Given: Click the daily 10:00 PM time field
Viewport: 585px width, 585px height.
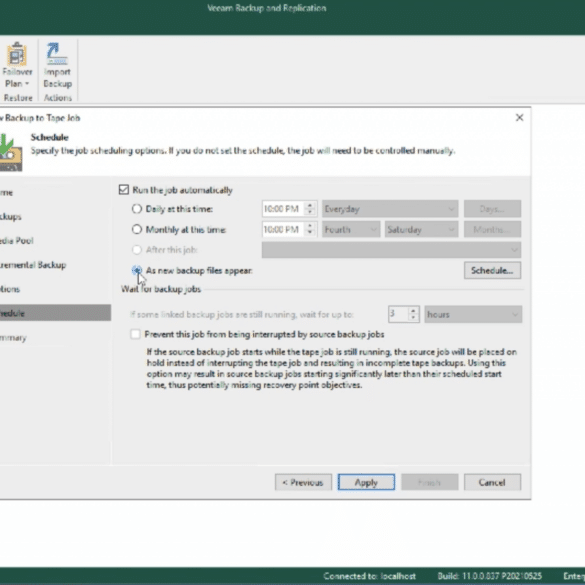Looking at the screenshot, I should (284, 209).
